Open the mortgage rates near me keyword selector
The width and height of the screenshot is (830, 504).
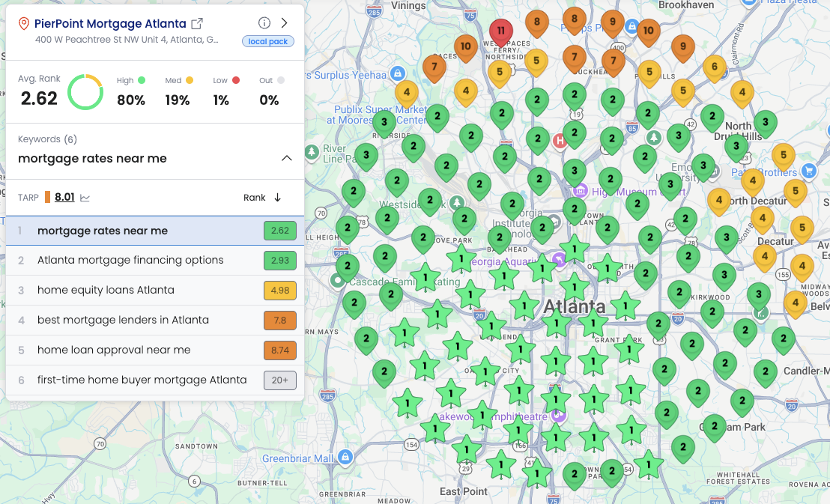(x=154, y=158)
